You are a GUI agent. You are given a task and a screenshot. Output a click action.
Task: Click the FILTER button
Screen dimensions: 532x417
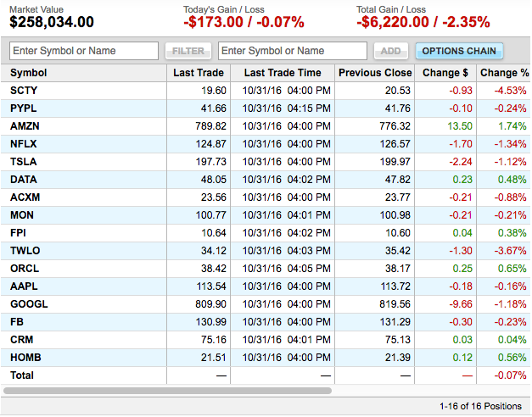188,51
